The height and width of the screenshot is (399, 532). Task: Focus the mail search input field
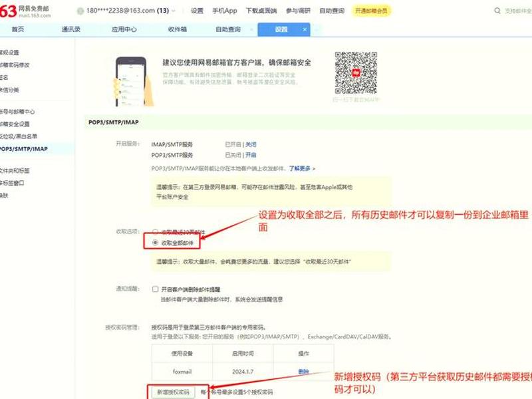518,11
